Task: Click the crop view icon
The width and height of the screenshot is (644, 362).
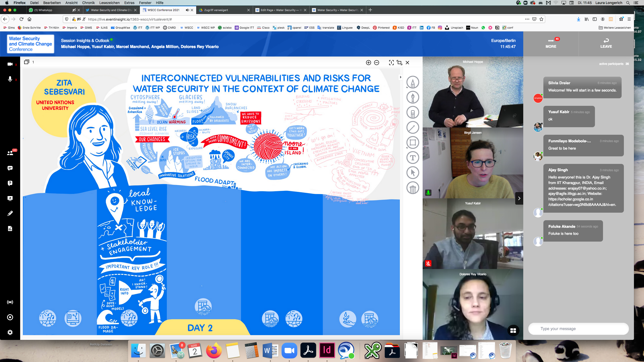Action: click(x=399, y=63)
